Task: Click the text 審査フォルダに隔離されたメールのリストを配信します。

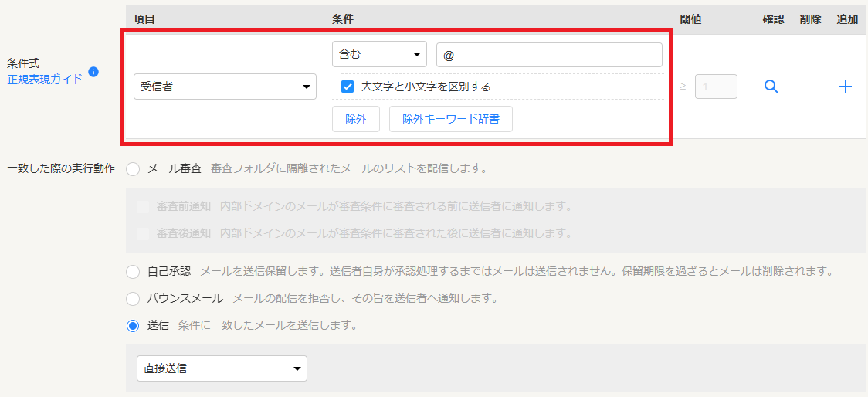Action: (349, 168)
